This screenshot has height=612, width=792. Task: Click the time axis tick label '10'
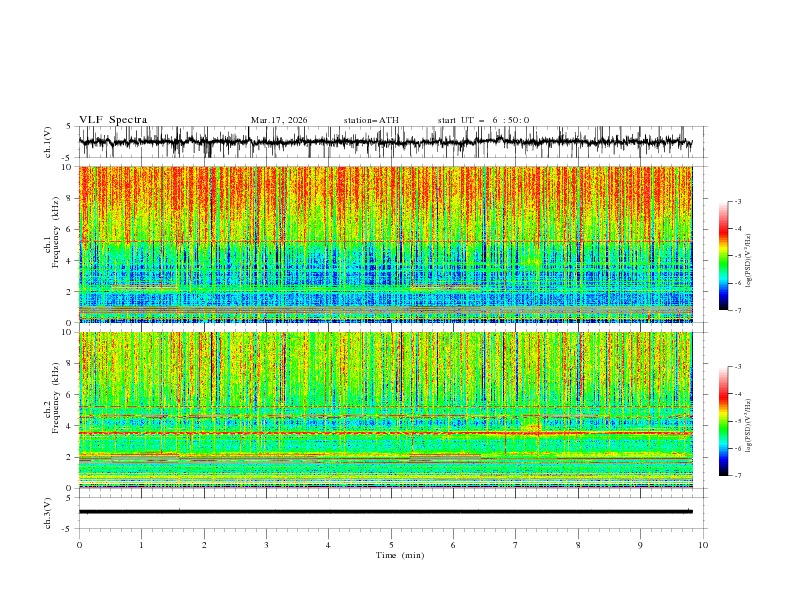pyautogui.click(x=703, y=545)
